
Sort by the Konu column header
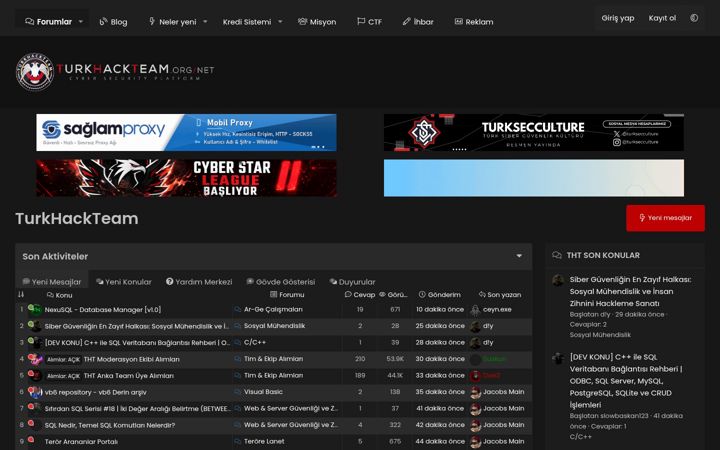click(x=60, y=295)
